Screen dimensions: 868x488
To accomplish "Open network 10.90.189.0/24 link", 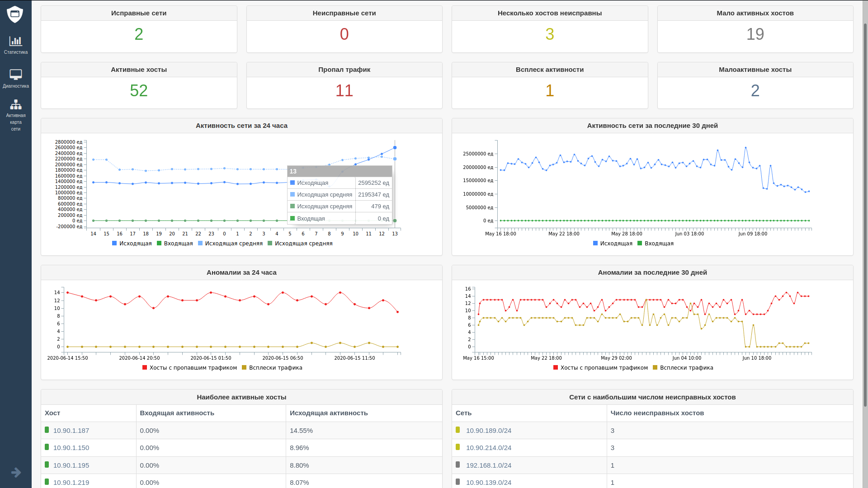I will click(489, 431).
